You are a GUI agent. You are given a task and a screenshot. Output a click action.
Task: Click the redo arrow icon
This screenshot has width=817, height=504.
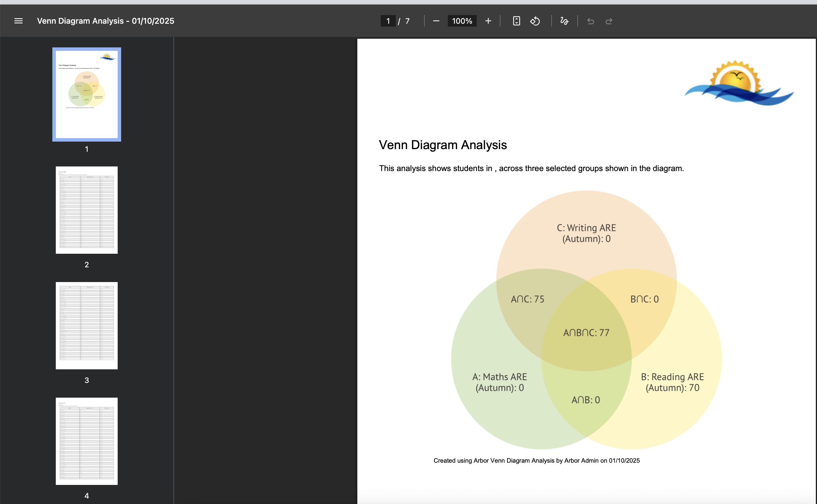(609, 21)
